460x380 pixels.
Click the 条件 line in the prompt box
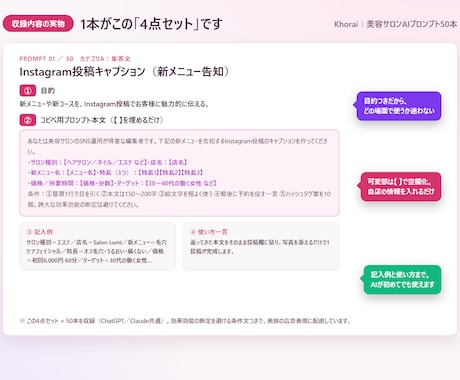pos(179,199)
